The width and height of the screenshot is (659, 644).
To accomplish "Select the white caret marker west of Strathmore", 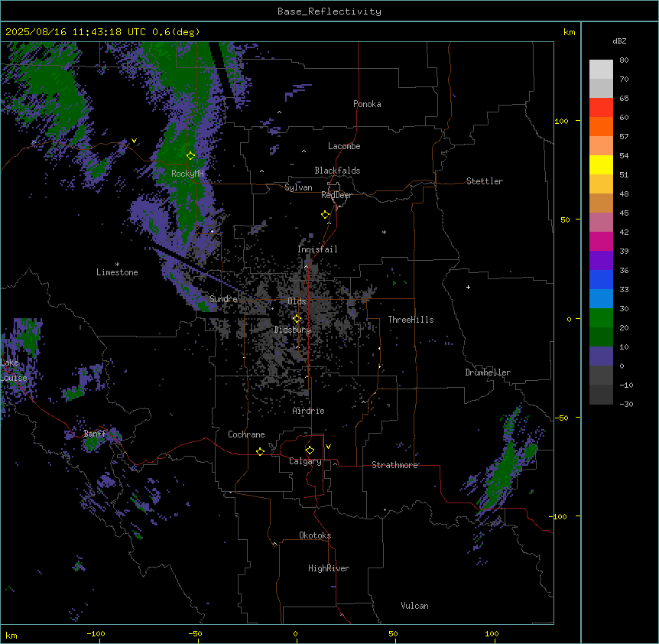I will 336,463.
